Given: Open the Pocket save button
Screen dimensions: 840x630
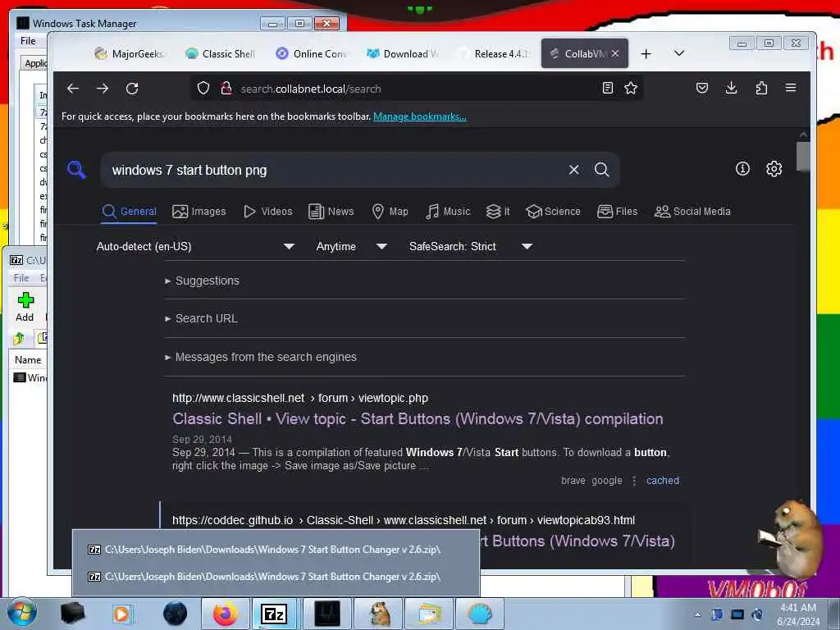Looking at the screenshot, I should [702, 88].
